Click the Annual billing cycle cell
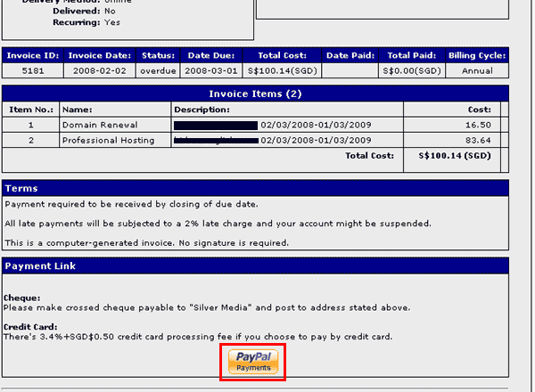The height and width of the screenshot is (392, 535). (477, 71)
